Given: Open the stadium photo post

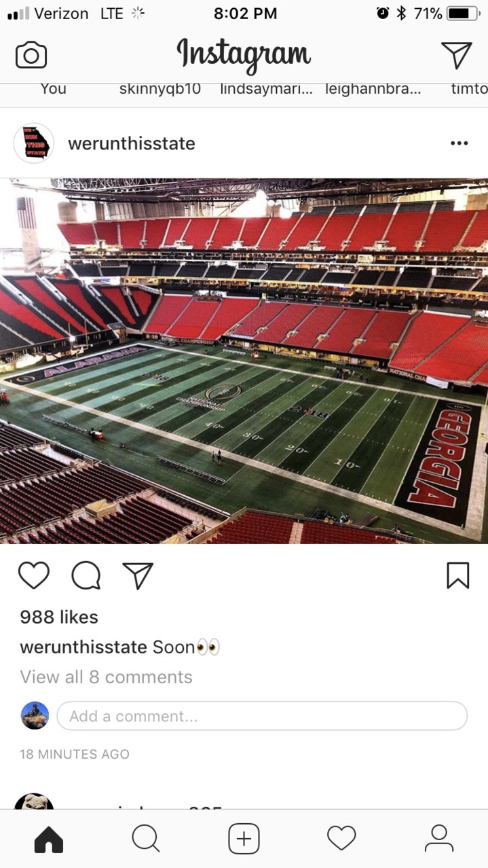Looking at the screenshot, I should click(244, 361).
